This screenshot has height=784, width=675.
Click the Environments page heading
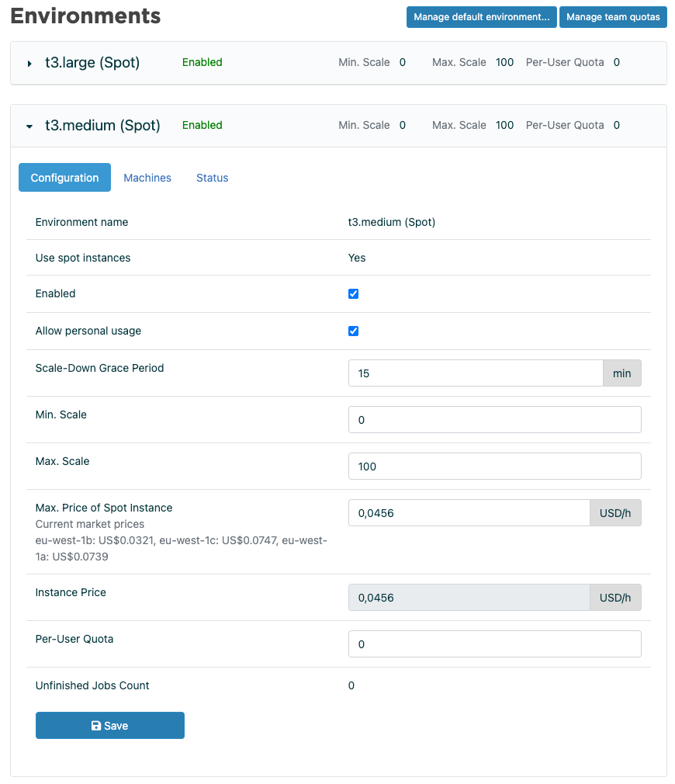click(x=85, y=16)
